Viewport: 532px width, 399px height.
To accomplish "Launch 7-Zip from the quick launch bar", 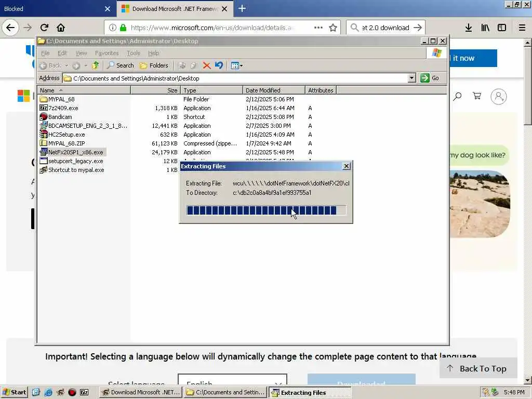I will click(x=84, y=392).
